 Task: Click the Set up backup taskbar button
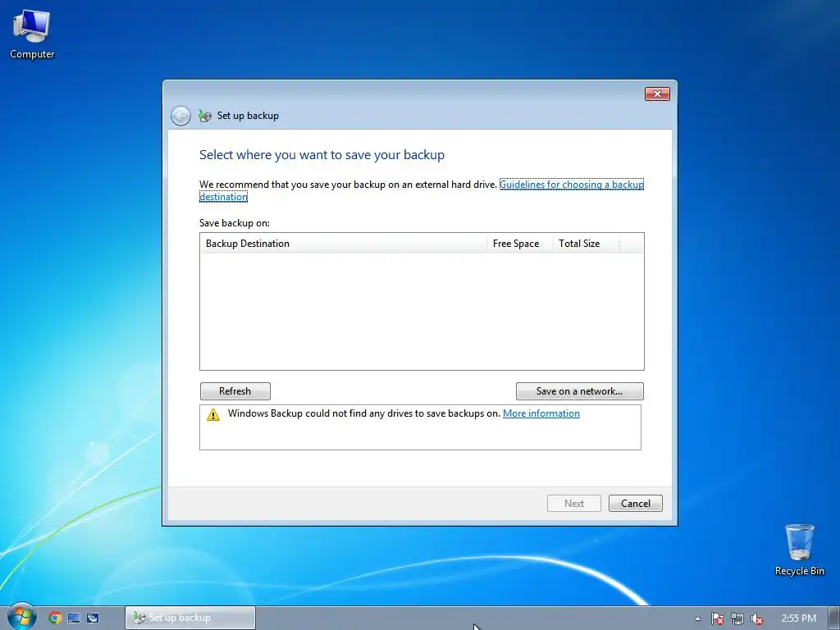pyautogui.click(x=190, y=618)
